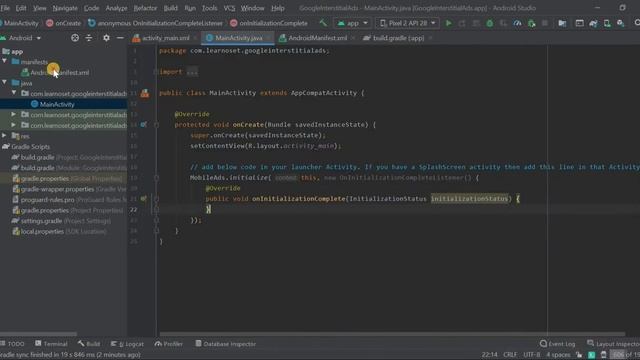Click the memory indicator in status bar
The width and height of the screenshot is (640, 360).
pyautogui.click(x=624, y=355)
